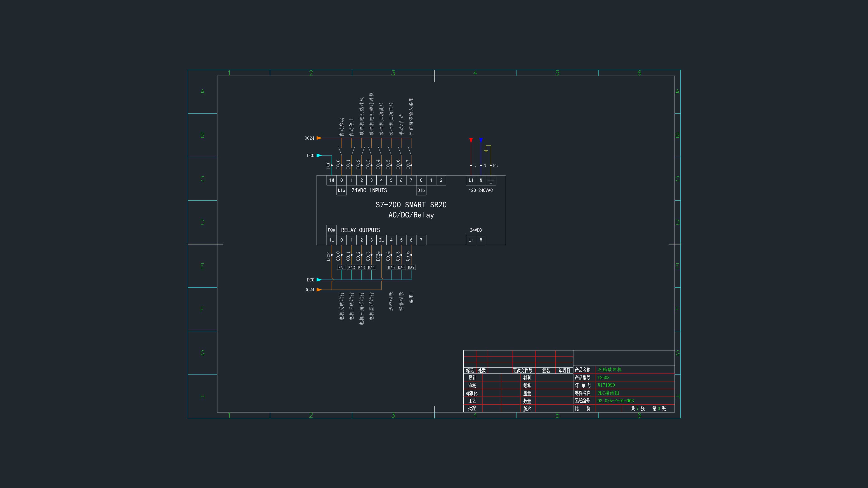
Task: Select the 外部启停输入备用 input label
Action: pos(411,117)
